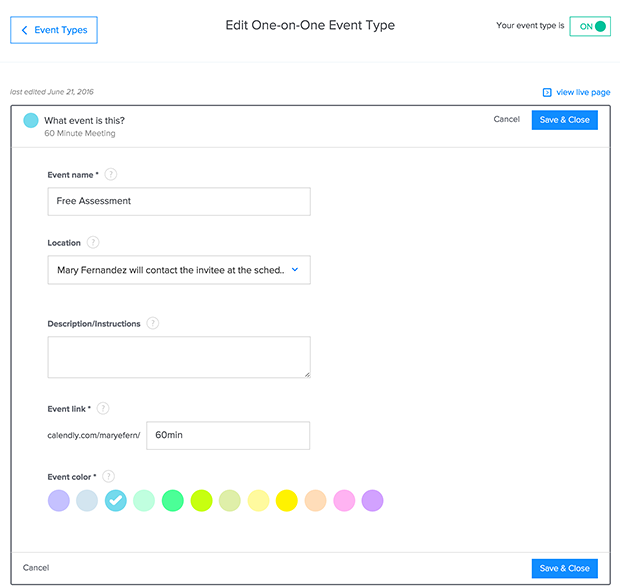Image resolution: width=620 pixels, height=587 pixels.
Task: Click inside the Description/Instructions text area
Action: coord(179,357)
